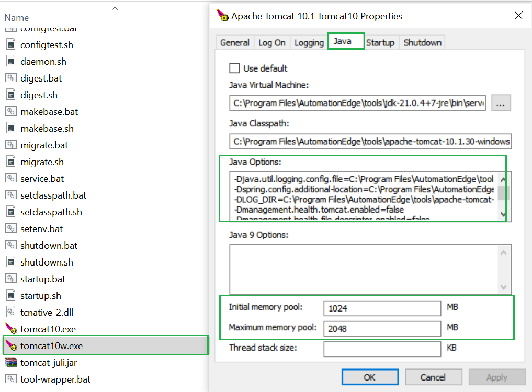532x392 pixels.
Task: Select the Java tab
Action: pyautogui.click(x=346, y=41)
